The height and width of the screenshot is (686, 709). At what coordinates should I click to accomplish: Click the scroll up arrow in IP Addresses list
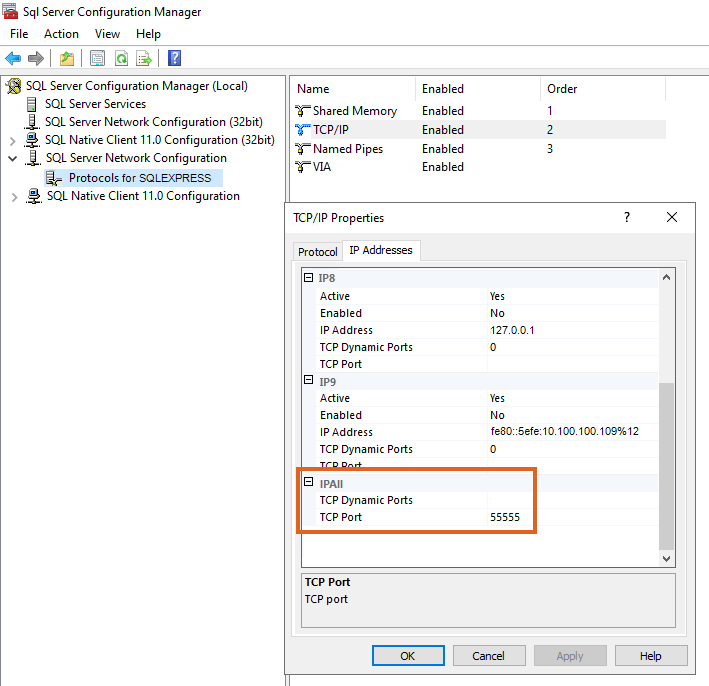point(666,278)
